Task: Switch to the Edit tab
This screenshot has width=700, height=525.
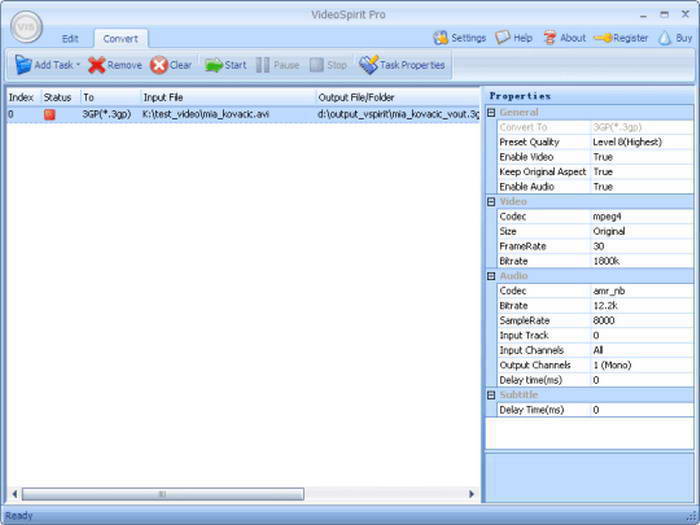Action: (70, 39)
